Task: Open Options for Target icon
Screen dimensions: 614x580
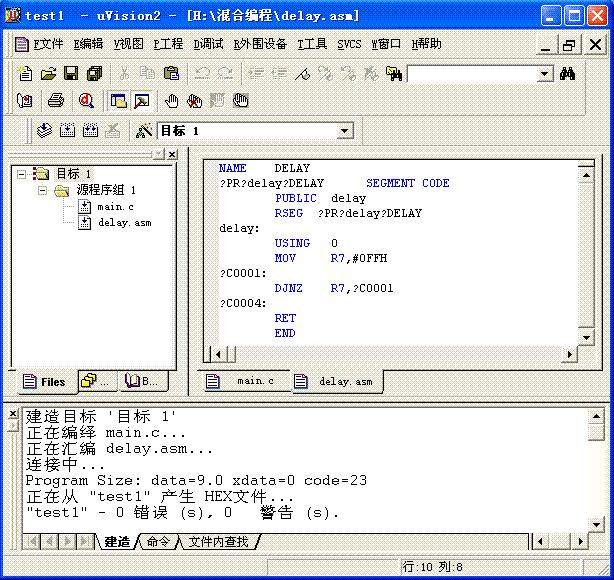Action: click(x=143, y=130)
